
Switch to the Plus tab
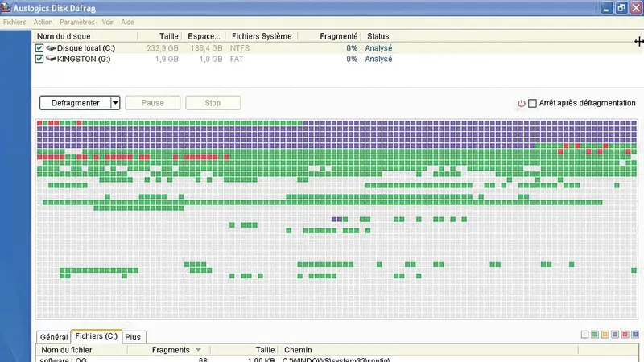[x=133, y=337]
